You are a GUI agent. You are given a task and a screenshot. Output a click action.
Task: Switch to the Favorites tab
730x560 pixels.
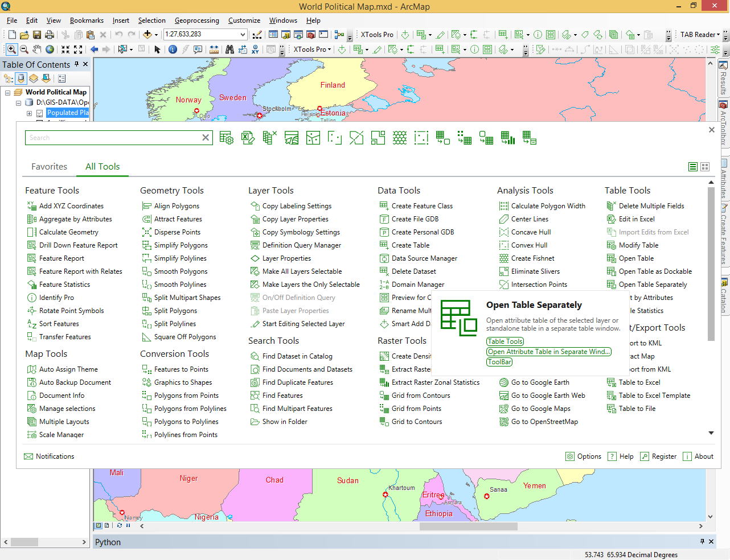(49, 167)
